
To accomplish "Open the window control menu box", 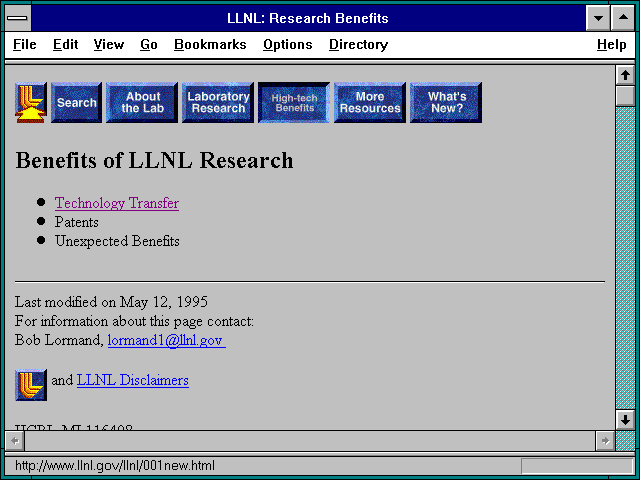I will [x=18, y=18].
